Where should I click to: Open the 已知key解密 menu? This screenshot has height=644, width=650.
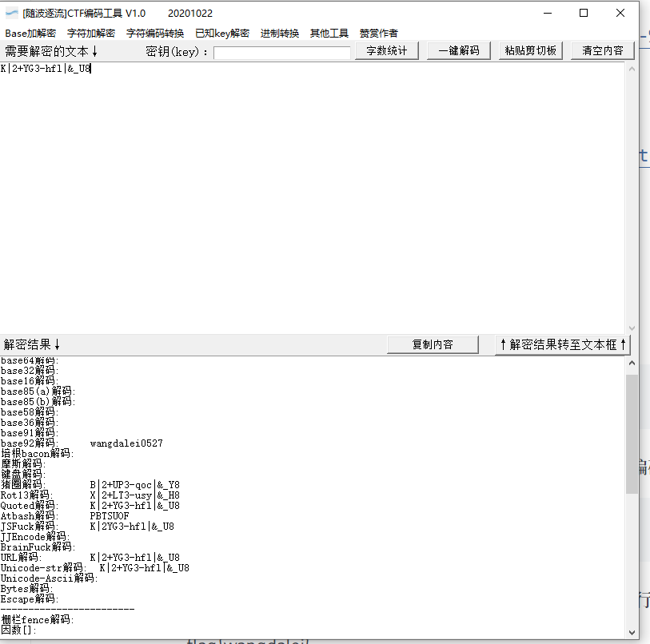221,33
